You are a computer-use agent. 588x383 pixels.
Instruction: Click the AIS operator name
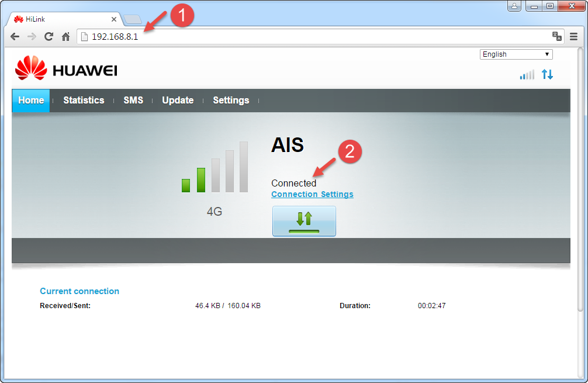coord(288,145)
